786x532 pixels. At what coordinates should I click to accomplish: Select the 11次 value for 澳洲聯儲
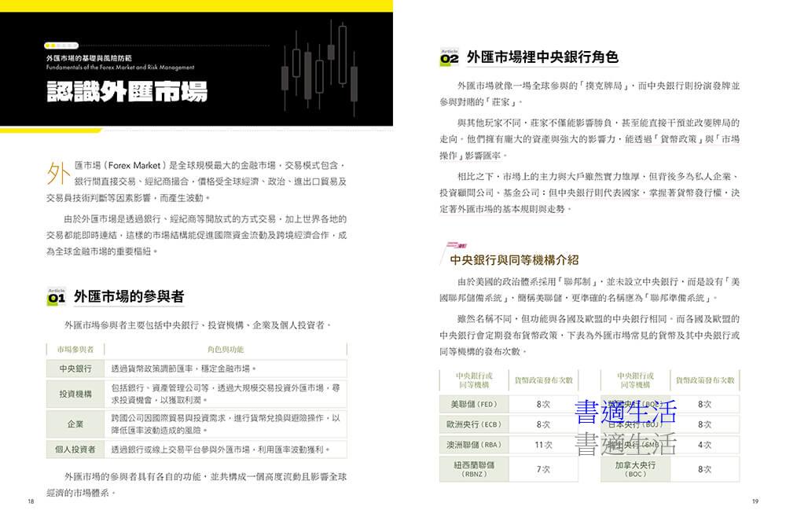(x=543, y=445)
